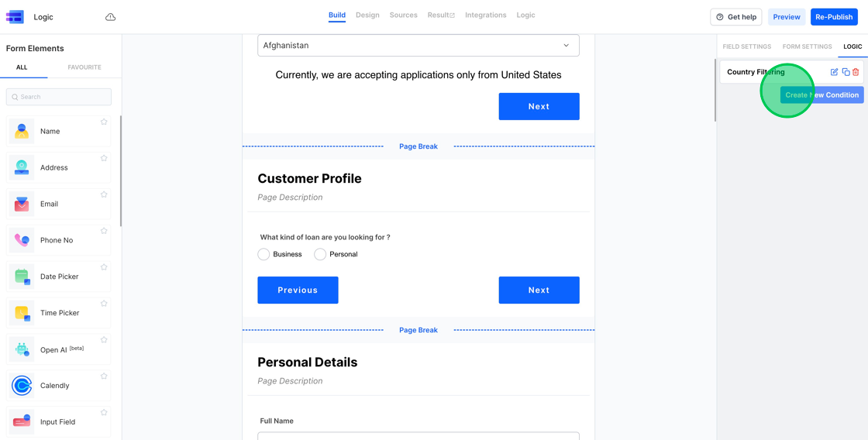Click the Previous button on Customer Profile
The width and height of the screenshot is (868, 440).
tap(298, 290)
